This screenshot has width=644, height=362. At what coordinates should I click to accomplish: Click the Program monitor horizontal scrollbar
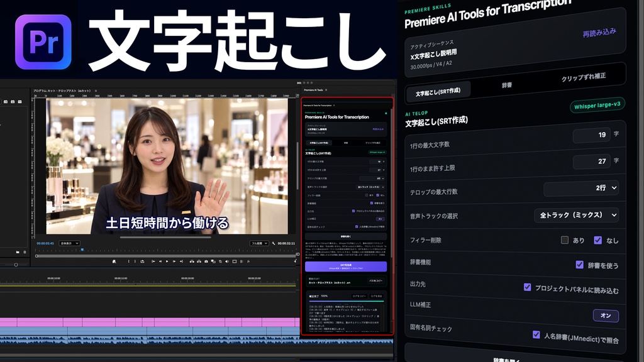pyautogui.click(x=165, y=237)
